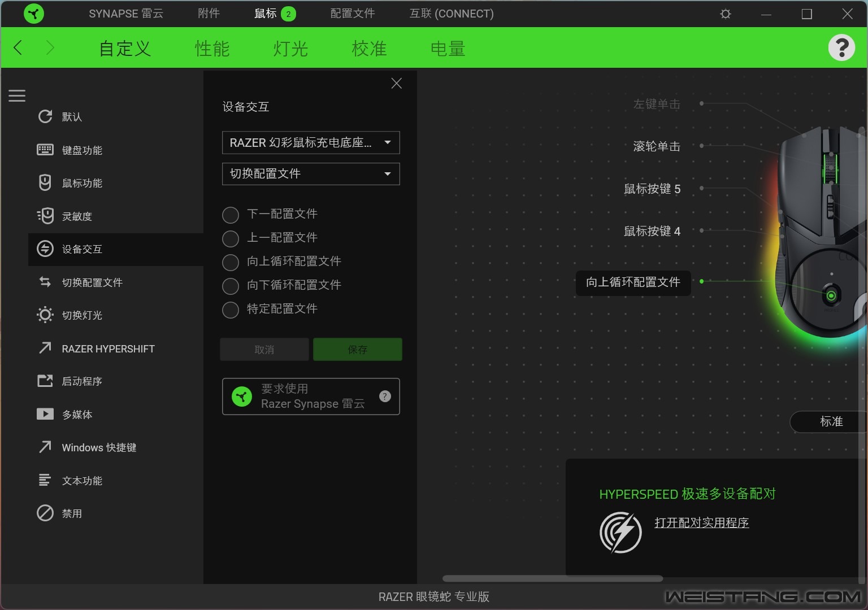Select the 文本功能 text icon
Image resolution: width=868 pixels, height=610 pixels.
[45, 480]
